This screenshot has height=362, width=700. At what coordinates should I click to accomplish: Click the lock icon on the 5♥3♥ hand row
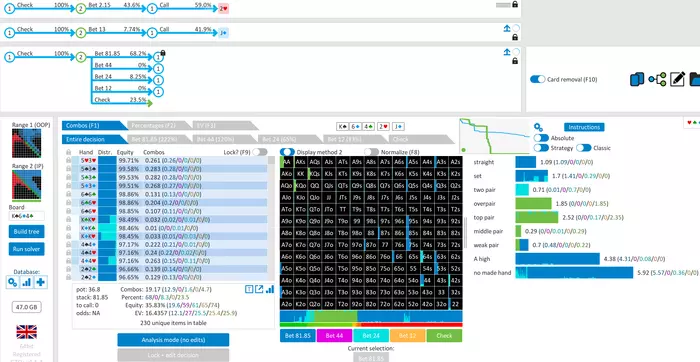[x=68, y=160]
